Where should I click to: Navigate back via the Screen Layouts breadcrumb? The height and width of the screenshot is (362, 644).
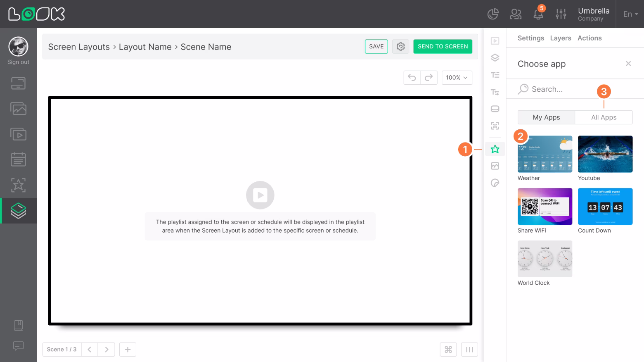[x=78, y=47]
